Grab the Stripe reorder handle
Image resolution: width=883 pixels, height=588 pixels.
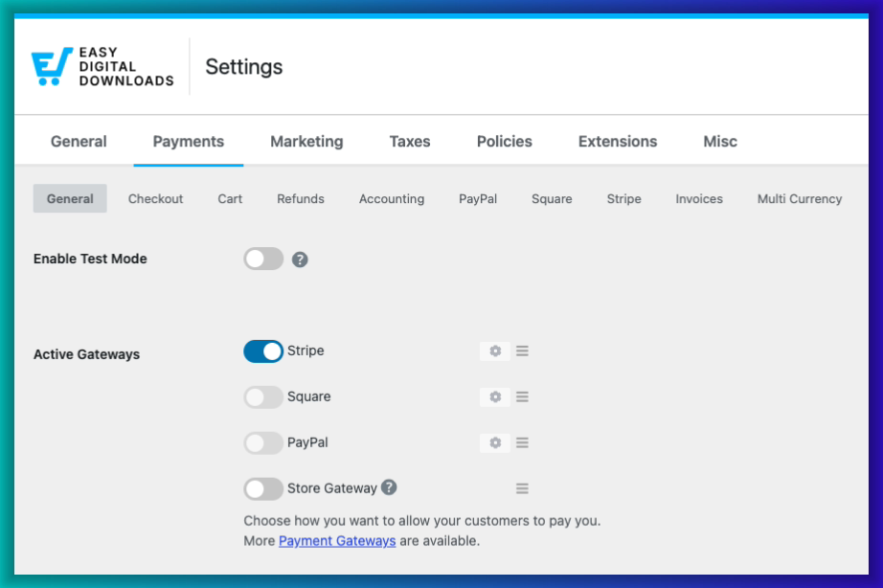point(522,351)
